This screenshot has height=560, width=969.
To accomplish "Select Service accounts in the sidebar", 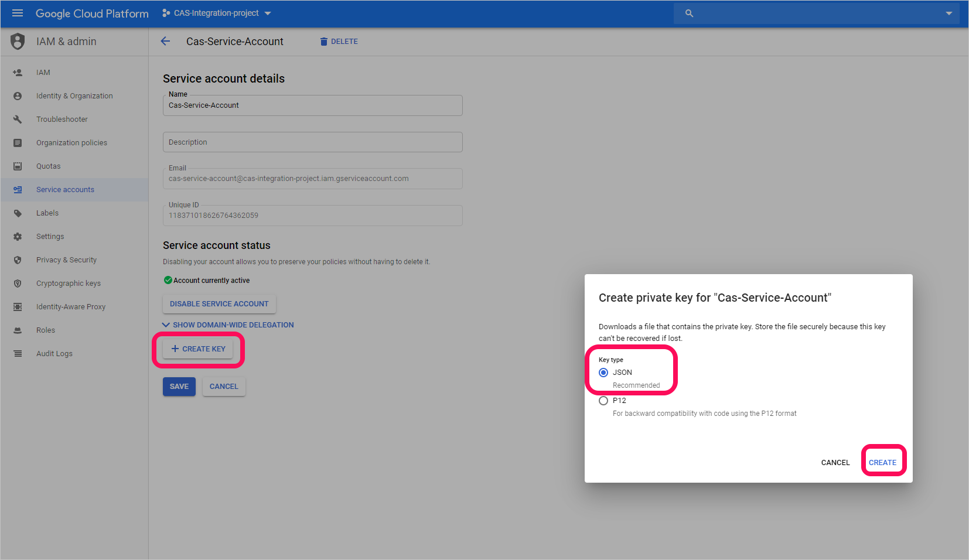I will click(74, 190).
